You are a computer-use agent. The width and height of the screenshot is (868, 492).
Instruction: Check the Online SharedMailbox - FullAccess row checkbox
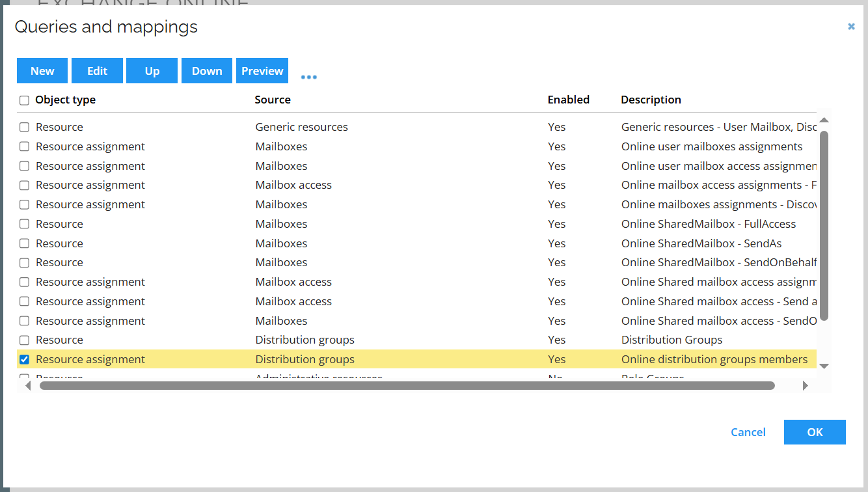(24, 224)
